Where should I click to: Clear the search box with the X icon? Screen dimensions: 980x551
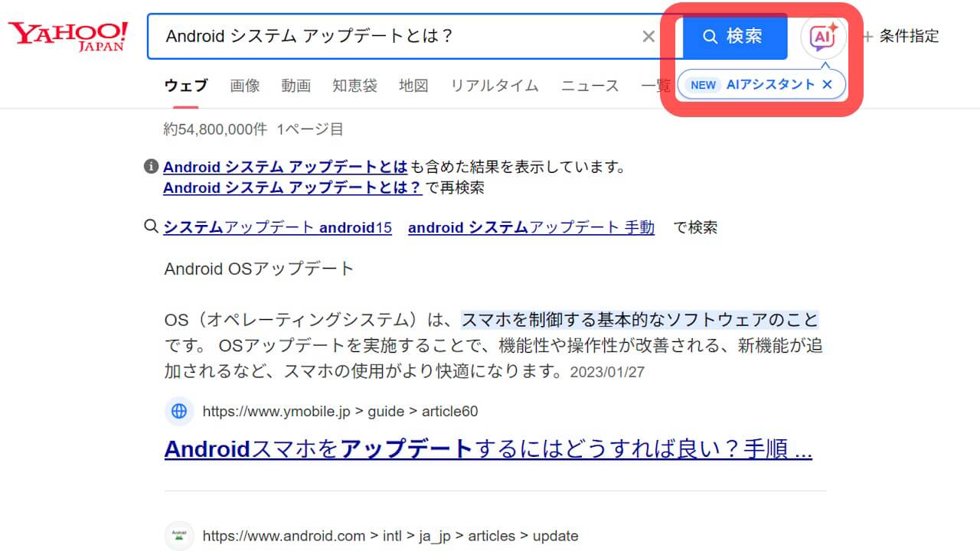pos(648,36)
